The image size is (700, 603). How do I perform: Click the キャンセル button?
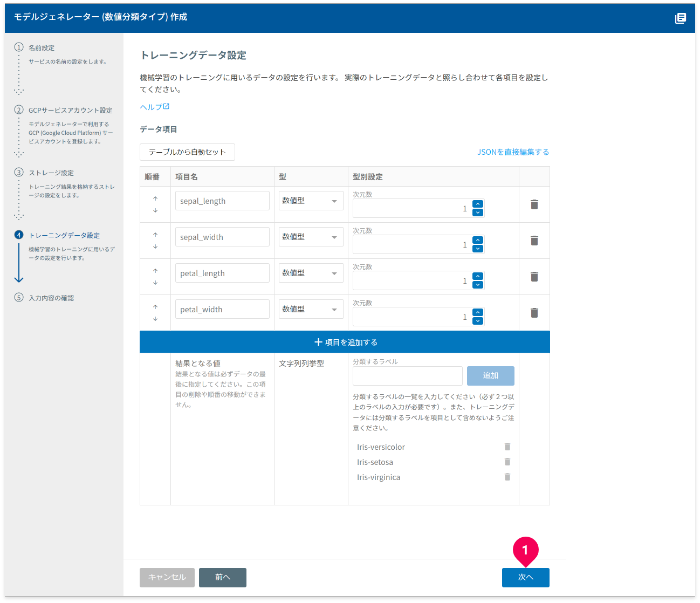coord(167,577)
